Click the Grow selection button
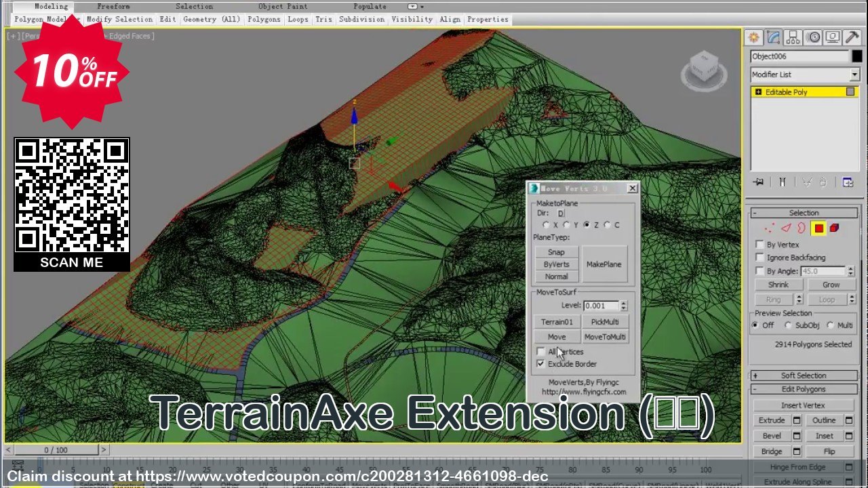The height and width of the screenshot is (488, 868). point(831,285)
